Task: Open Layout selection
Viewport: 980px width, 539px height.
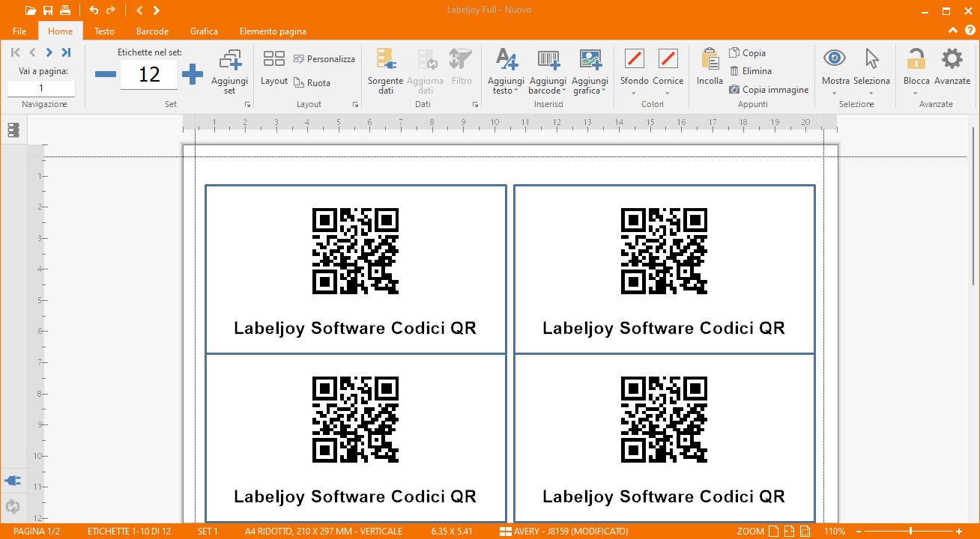Action: click(274, 67)
